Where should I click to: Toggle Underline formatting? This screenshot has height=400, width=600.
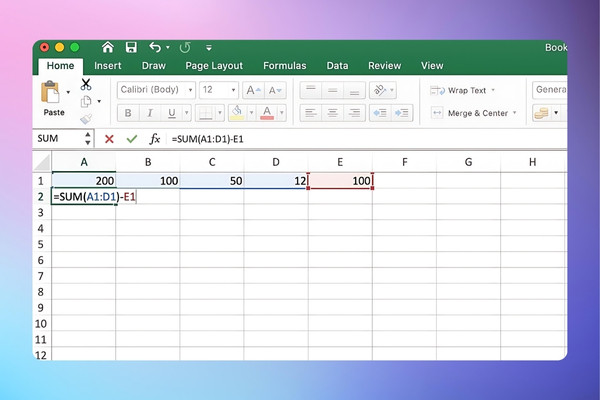[x=171, y=113]
